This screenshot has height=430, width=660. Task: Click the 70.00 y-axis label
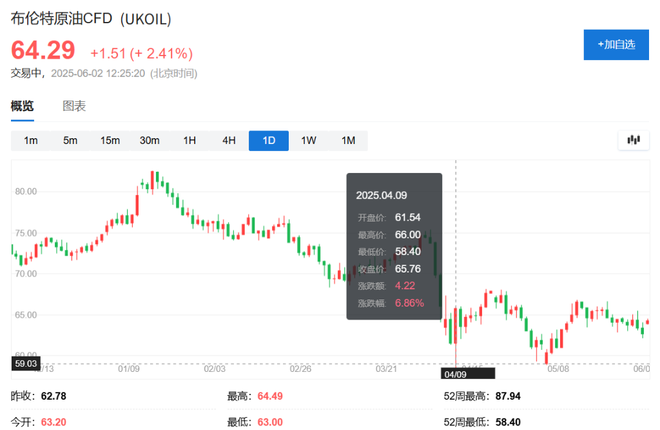click(26, 273)
